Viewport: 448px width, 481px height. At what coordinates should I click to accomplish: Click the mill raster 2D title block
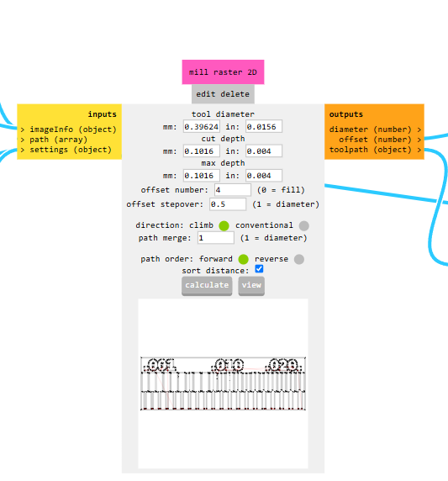[223, 72]
